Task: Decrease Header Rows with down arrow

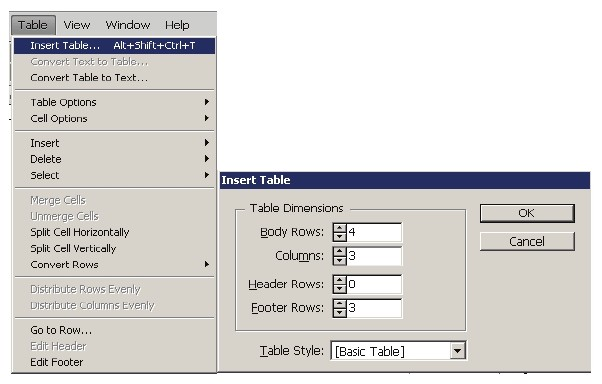Action: click(x=339, y=289)
